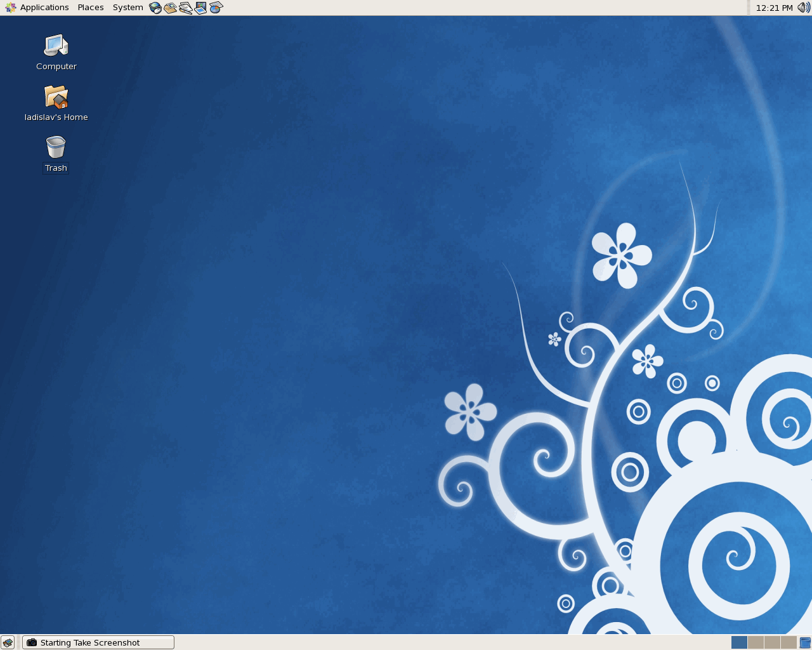Screen dimensions: 812x650
Task: Launch the email client panel icon
Action: [171, 8]
